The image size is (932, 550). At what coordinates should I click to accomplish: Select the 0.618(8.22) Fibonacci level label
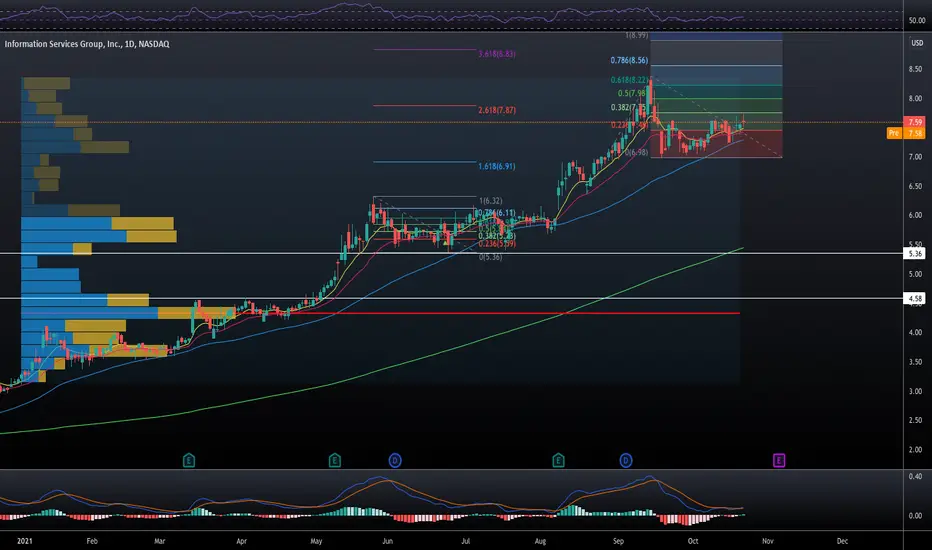tap(629, 80)
